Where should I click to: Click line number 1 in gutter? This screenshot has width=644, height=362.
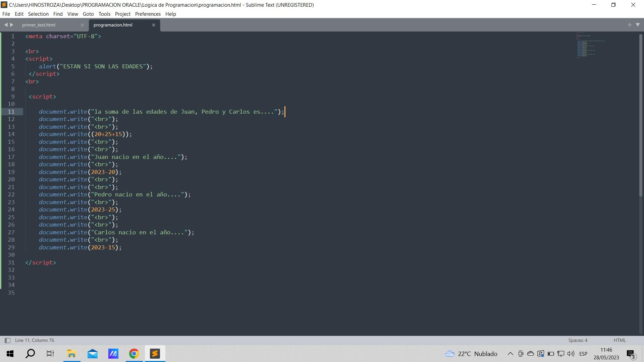coord(13,36)
